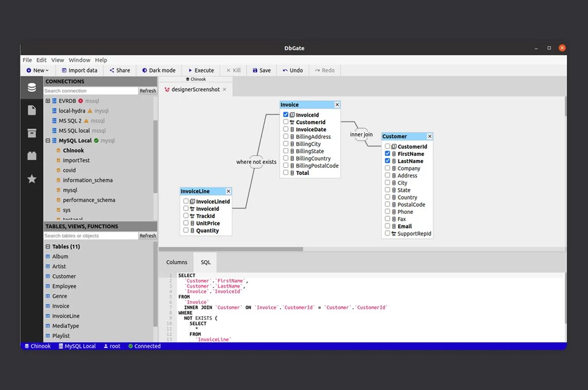Click the Album table icon
The image size is (588, 390).
tap(48, 256)
